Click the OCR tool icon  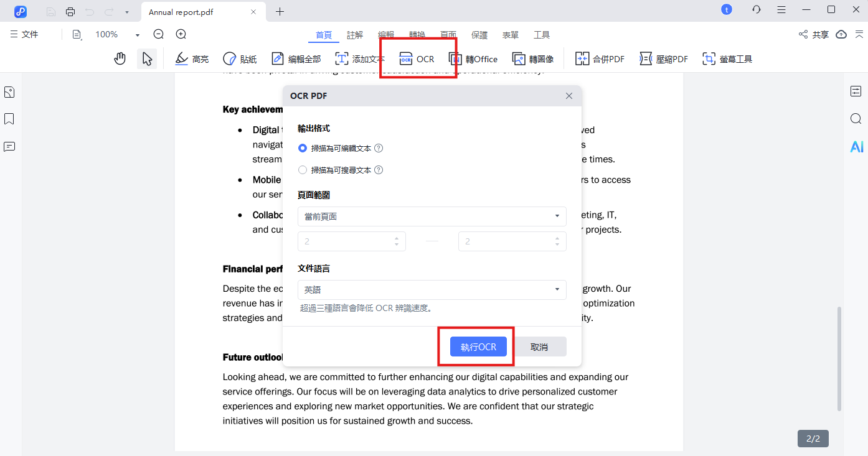406,59
